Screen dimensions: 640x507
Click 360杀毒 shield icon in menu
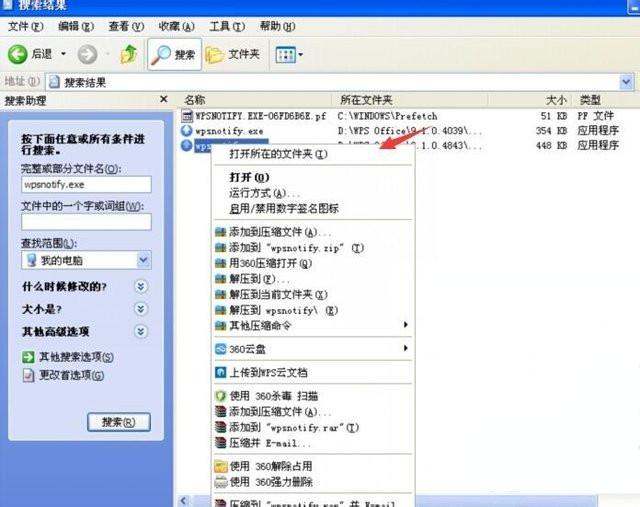(x=220, y=396)
